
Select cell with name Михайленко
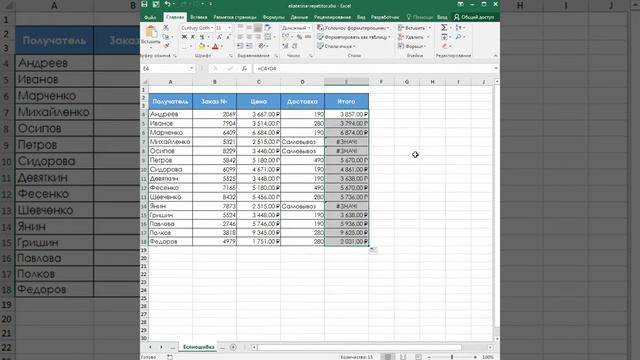tap(170, 142)
